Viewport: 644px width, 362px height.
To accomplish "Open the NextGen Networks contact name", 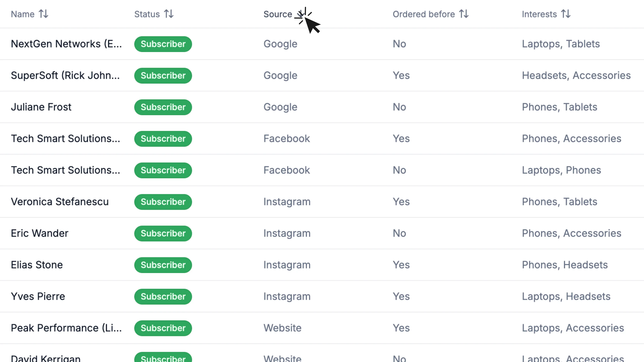I will point(66,44).
